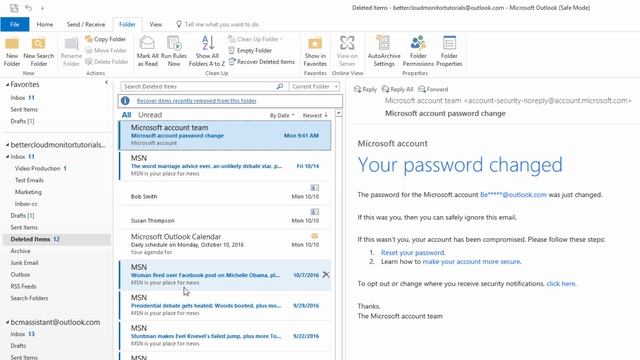Click Show in Favorites

[x=315, y=52]
